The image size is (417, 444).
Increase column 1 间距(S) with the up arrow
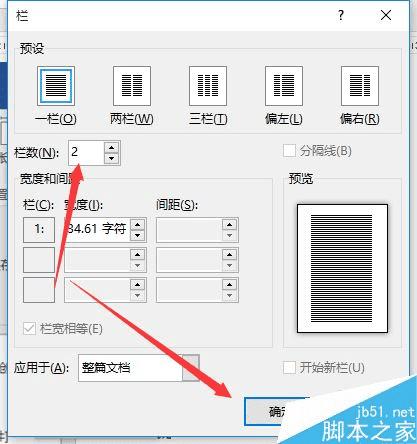pos(229,224)
